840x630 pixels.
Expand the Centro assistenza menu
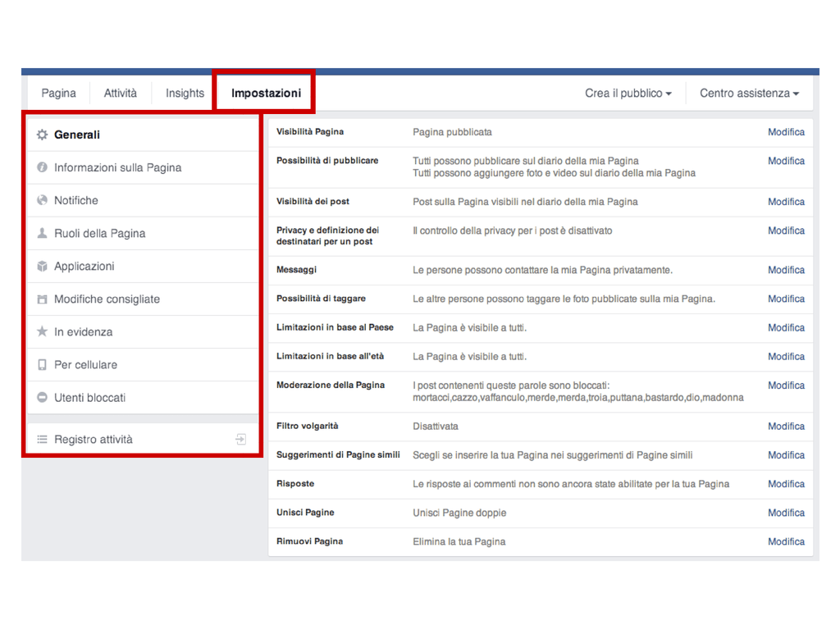[x=748, y=93]
